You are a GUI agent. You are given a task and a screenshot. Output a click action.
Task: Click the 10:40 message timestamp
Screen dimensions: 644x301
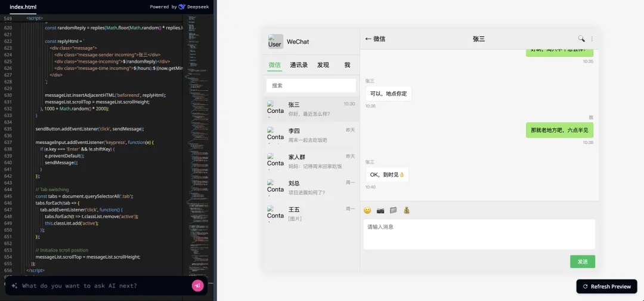point(370,187)
